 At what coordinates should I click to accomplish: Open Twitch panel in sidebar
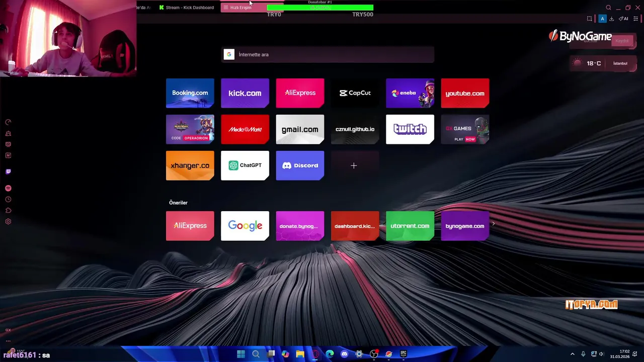pos(8,171)
